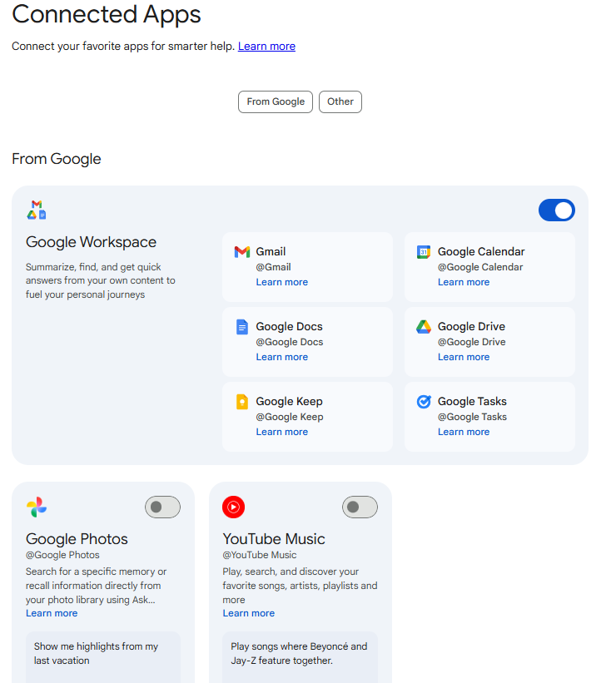Click the Google Tasks checkmark icon
The image size is (616, 683).
tap(424, 402)
